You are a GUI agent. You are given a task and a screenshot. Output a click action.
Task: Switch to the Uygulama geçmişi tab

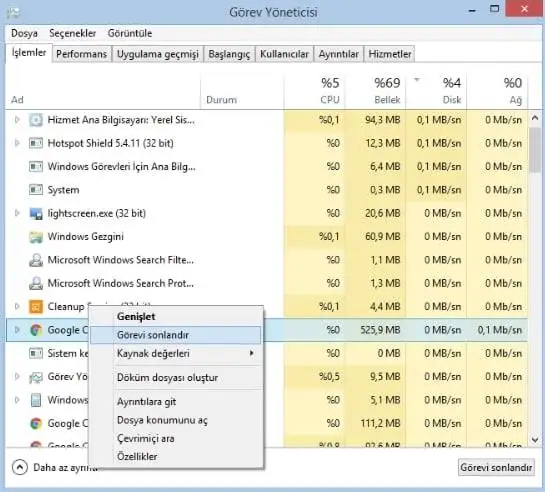157,54
